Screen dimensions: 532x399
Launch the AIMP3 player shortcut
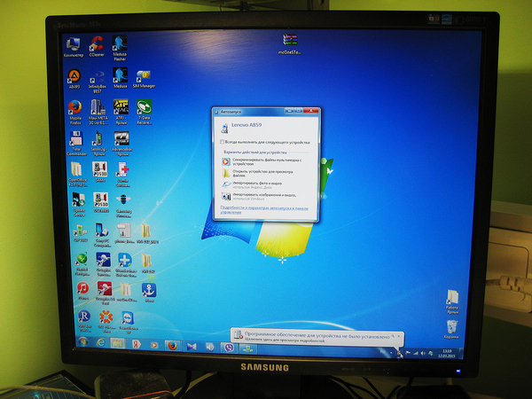pos(74,79)
